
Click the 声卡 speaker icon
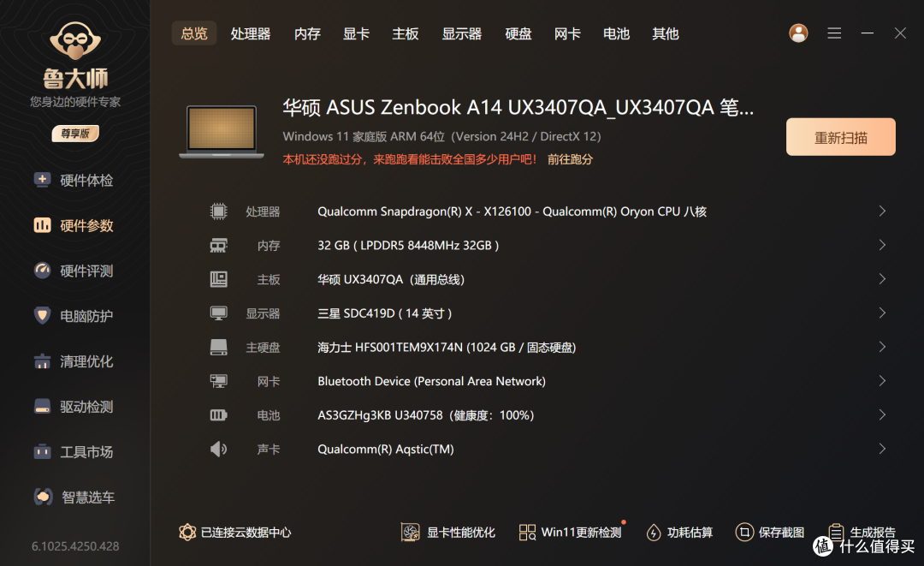(219, 450)
